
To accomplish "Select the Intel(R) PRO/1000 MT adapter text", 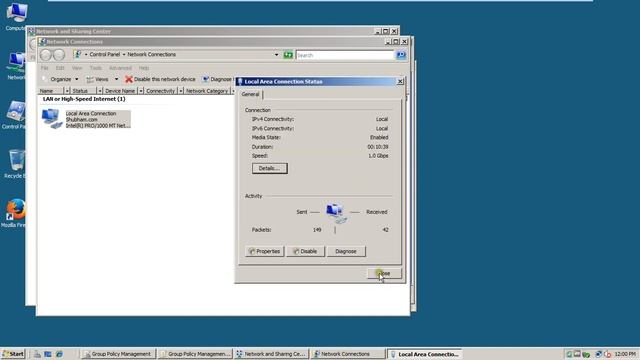I will tap(98, 126).
